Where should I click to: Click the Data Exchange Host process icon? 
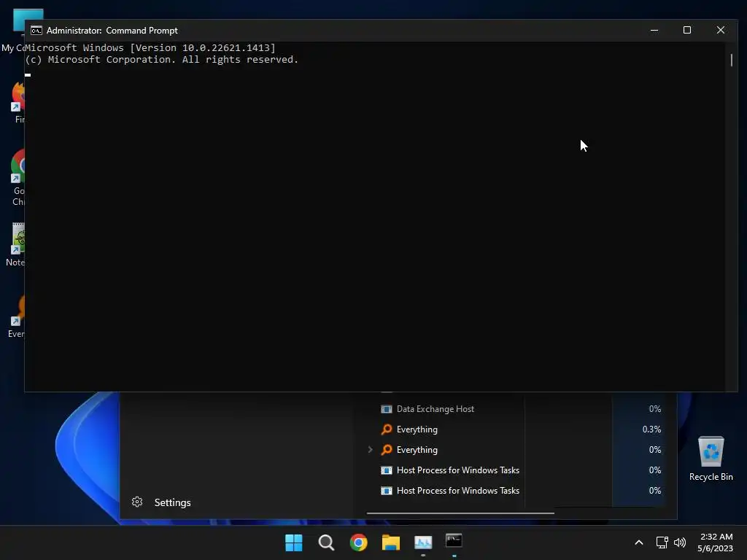point(387,409)
